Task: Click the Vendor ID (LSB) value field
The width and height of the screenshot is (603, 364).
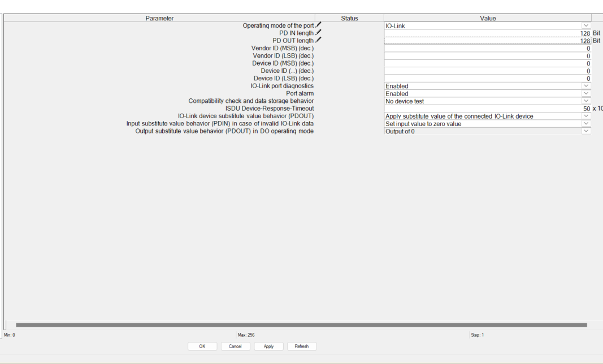Action: (488, 56)
